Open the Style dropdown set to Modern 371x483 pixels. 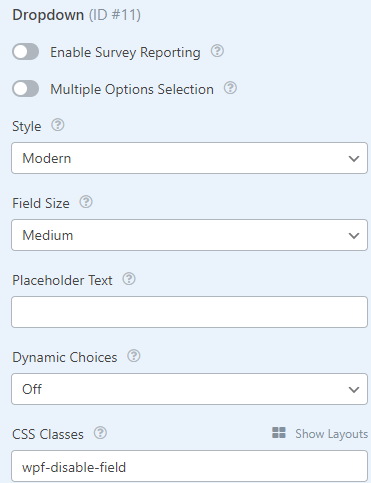(189, 158)
